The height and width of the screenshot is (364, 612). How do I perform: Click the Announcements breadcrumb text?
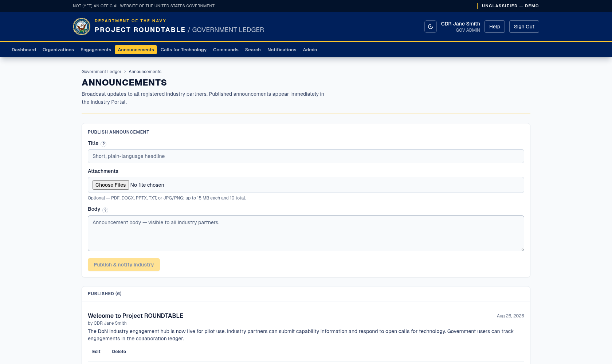[x=145, y=72]
